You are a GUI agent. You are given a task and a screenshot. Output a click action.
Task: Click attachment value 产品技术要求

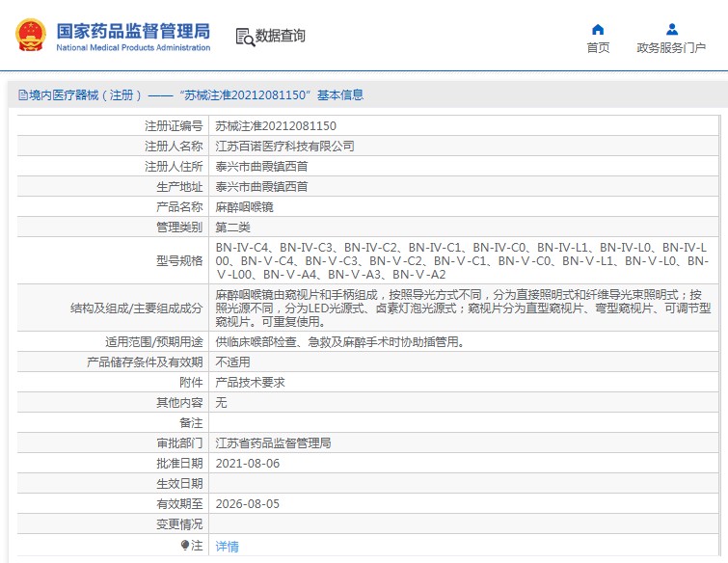pos(250,383)
